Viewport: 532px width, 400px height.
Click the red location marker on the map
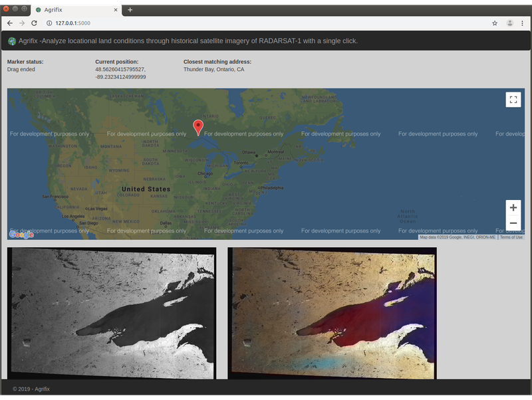coord(198,127)
